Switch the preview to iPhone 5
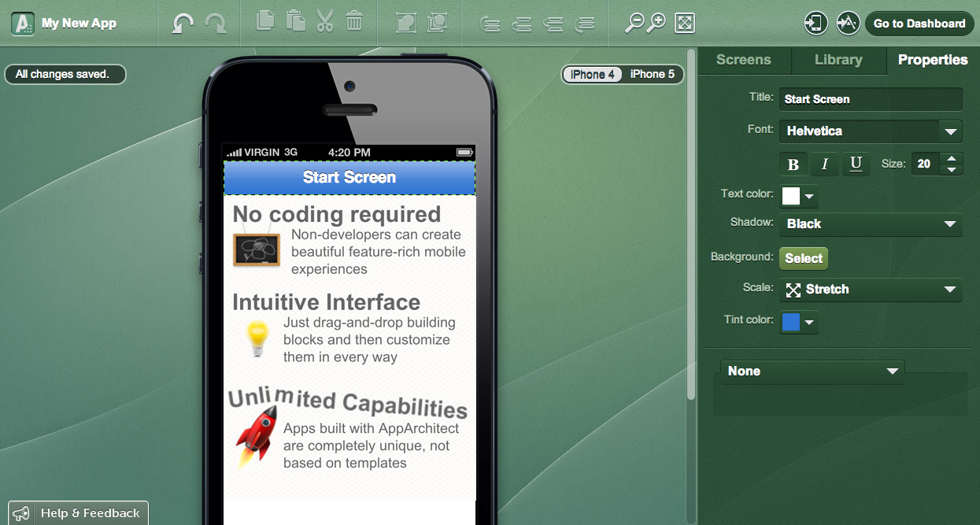 pos(653,74)
